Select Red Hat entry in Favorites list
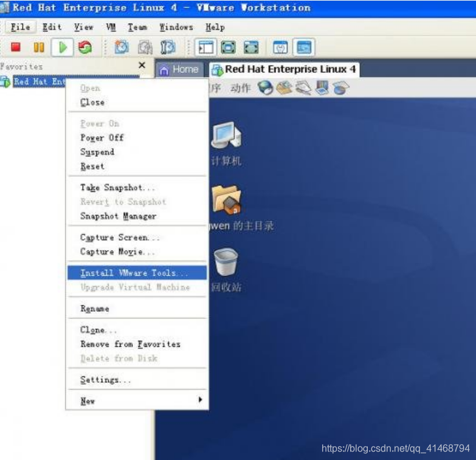This screenshot has width=476, height=460. (x=40, y=81)
